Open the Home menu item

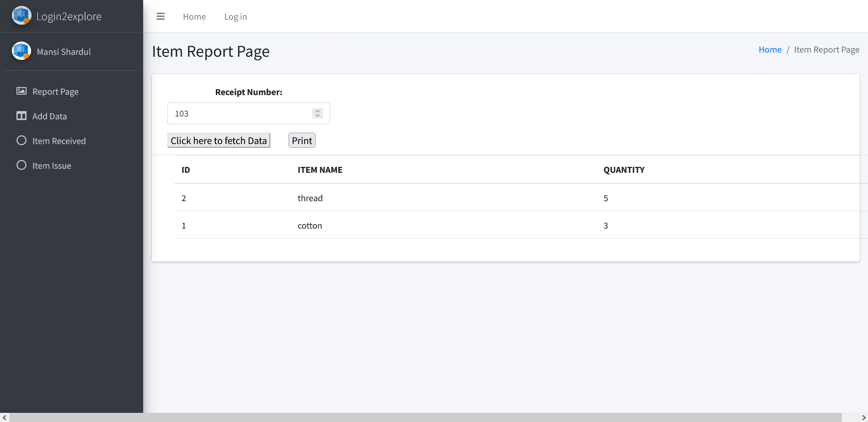coord(194,16)
